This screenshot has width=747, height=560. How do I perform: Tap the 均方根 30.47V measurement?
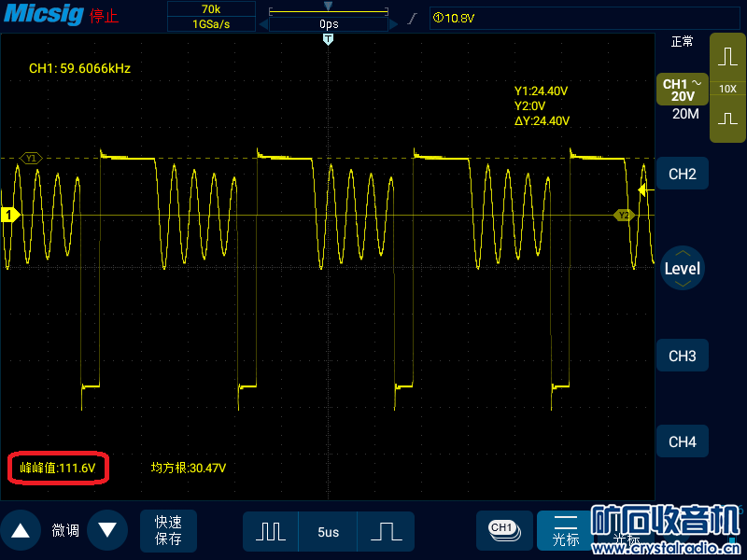point(189,469)
